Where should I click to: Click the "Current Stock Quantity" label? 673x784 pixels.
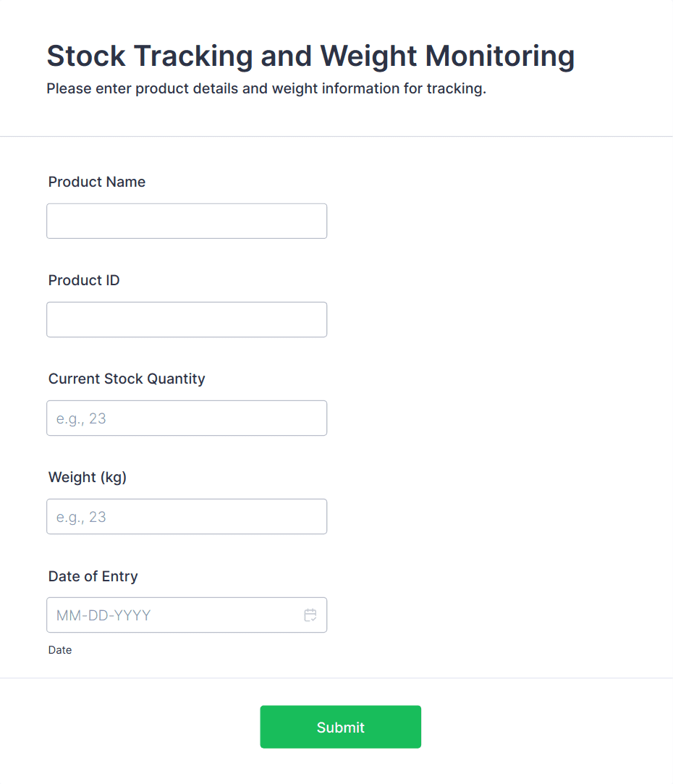coord(127,379)
